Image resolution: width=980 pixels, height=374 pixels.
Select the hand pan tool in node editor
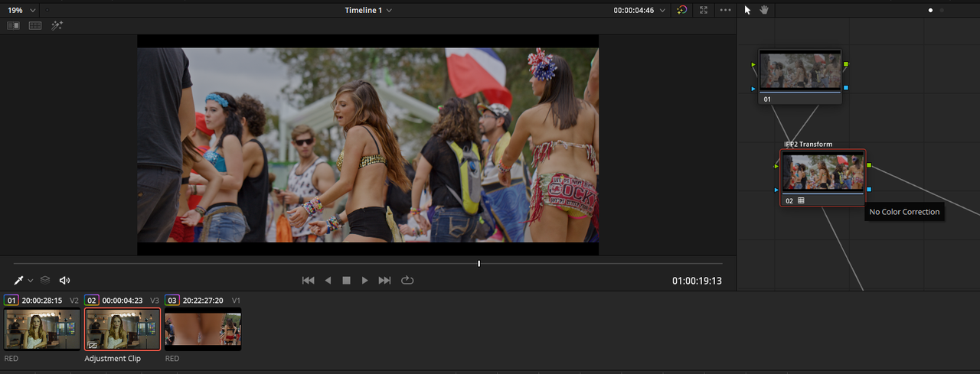click(764, 10)
